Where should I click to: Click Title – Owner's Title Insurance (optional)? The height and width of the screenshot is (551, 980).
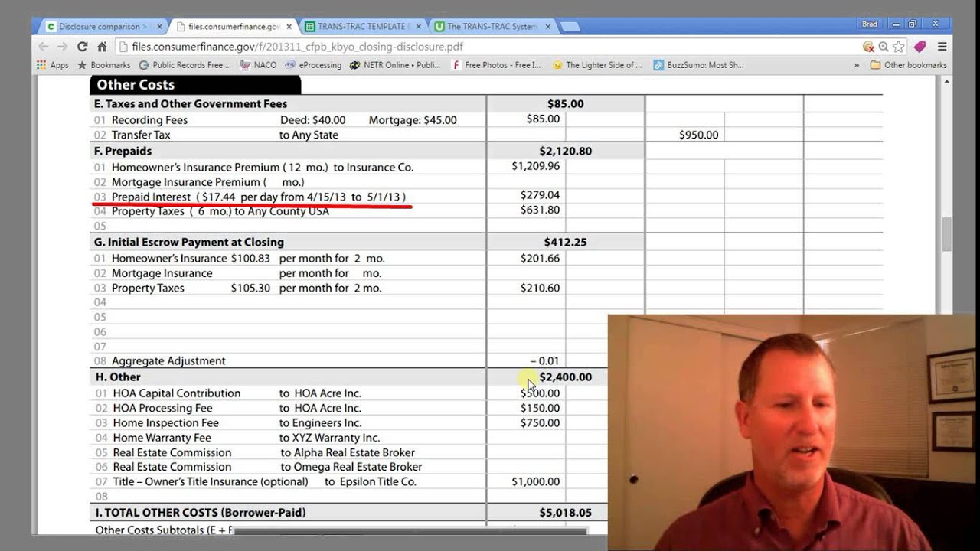(210, 481)
